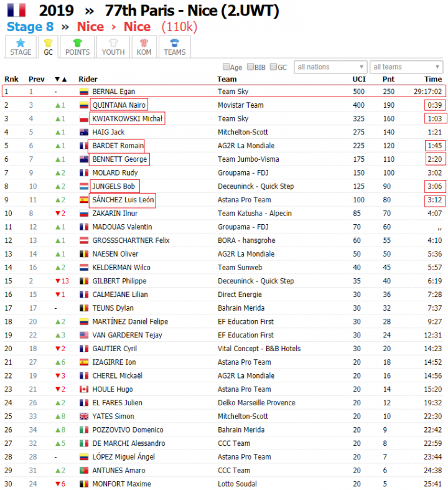Click Canadian flag beside HOULE Hugo
The width and height of the screenshot is (448, 490).
point(83,389)
